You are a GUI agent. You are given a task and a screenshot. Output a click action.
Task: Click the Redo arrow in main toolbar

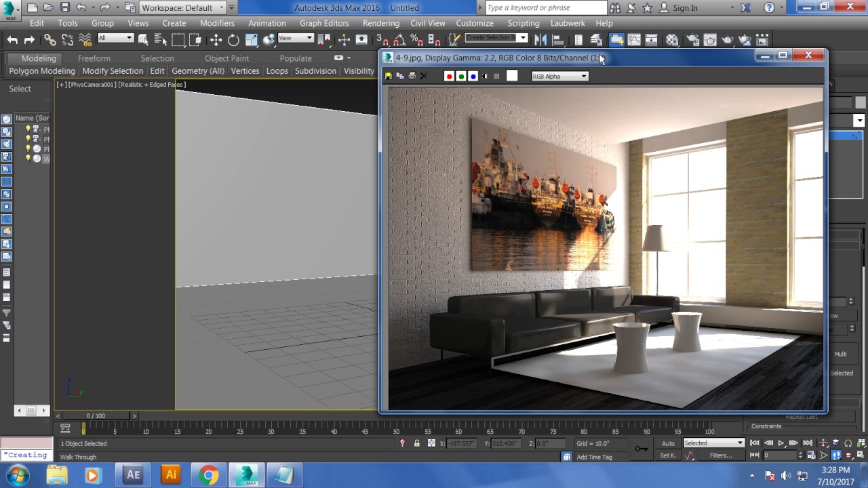pos(29,40)
